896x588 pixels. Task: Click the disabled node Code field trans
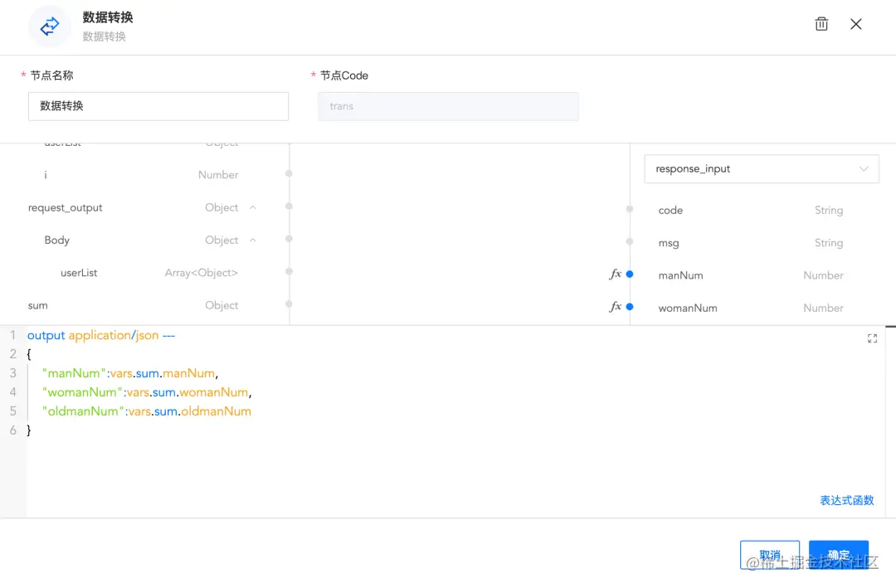[448, 106]
